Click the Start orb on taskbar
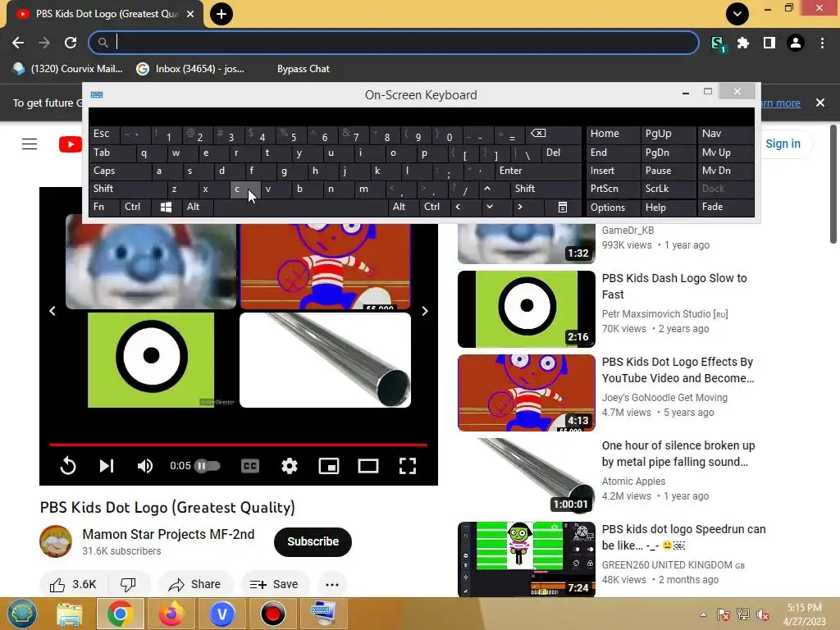Screen dimensions: 840x630 (22, 614)
